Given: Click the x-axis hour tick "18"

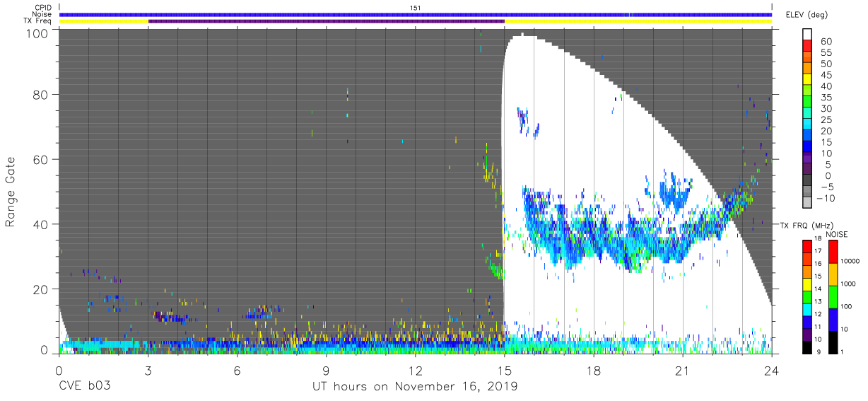Looking at the screenshot, I should [594, 371].
